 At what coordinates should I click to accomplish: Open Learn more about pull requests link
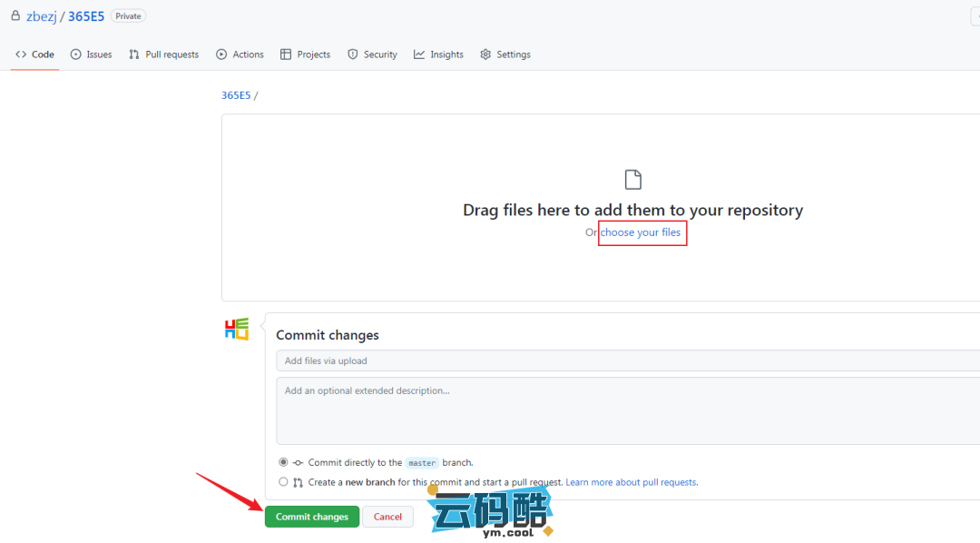point(631,482)
